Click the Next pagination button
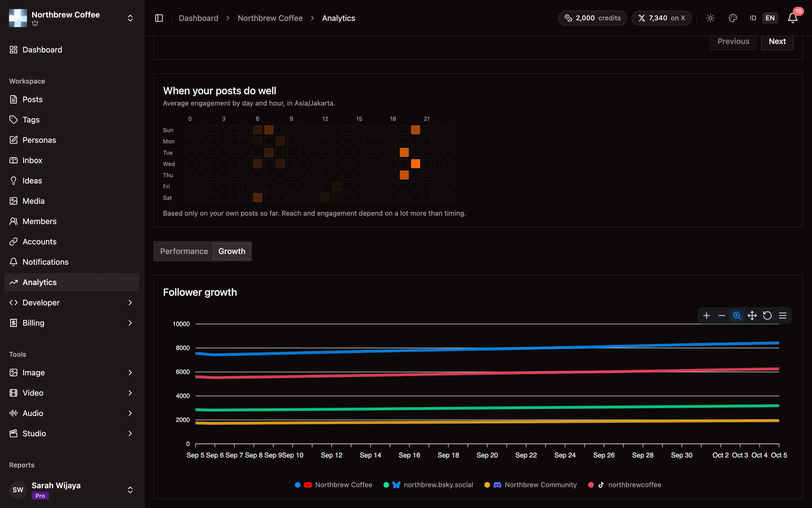The width and height of the screenshot is (812, 508). point(777,42)
